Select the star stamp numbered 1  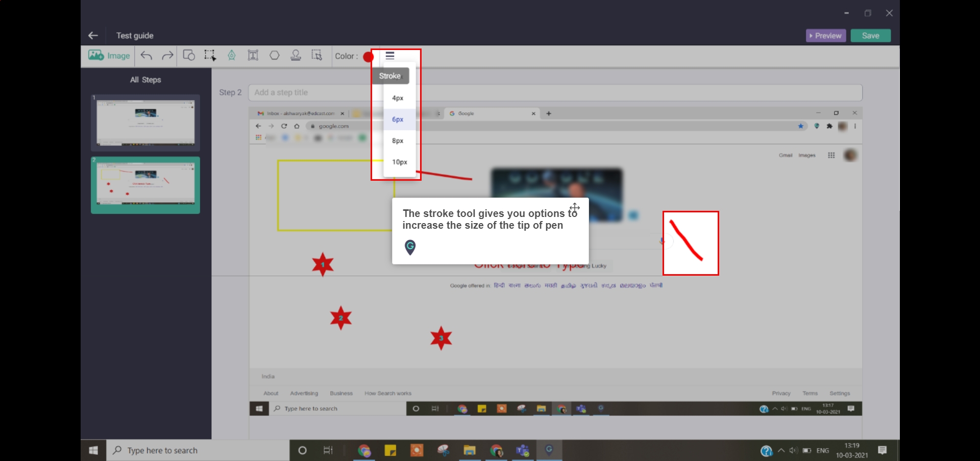point(323,264)
